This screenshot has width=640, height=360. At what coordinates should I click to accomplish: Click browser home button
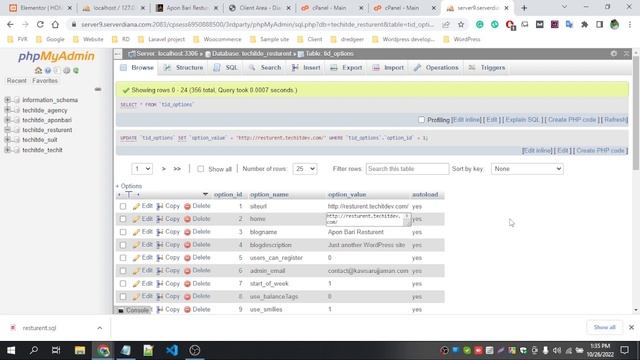pyautogui.click(x=55, y=24)
